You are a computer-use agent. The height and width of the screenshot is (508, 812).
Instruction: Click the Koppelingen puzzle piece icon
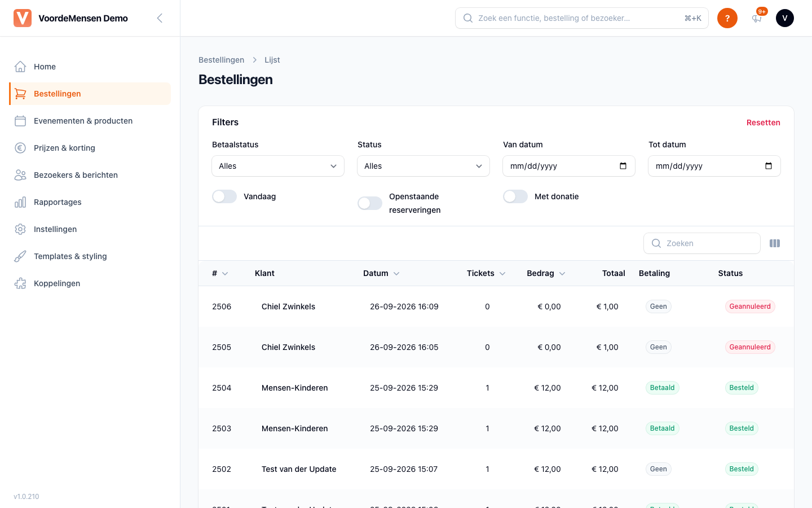coord(20,283)
